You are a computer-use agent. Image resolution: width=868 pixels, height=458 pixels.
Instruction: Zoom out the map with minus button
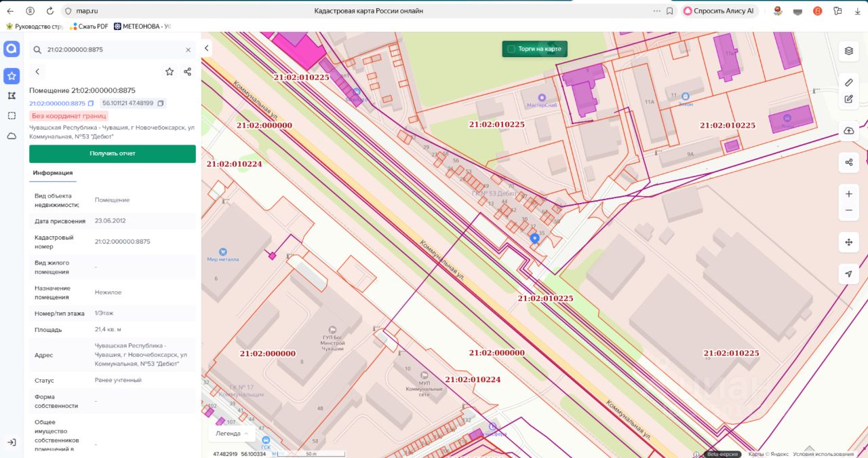coord(848,210)
